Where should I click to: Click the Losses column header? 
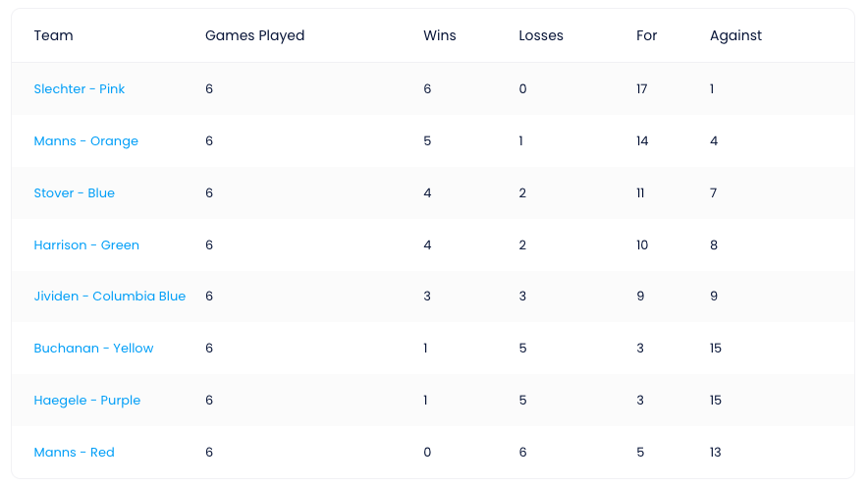click(x=541, y=35)
